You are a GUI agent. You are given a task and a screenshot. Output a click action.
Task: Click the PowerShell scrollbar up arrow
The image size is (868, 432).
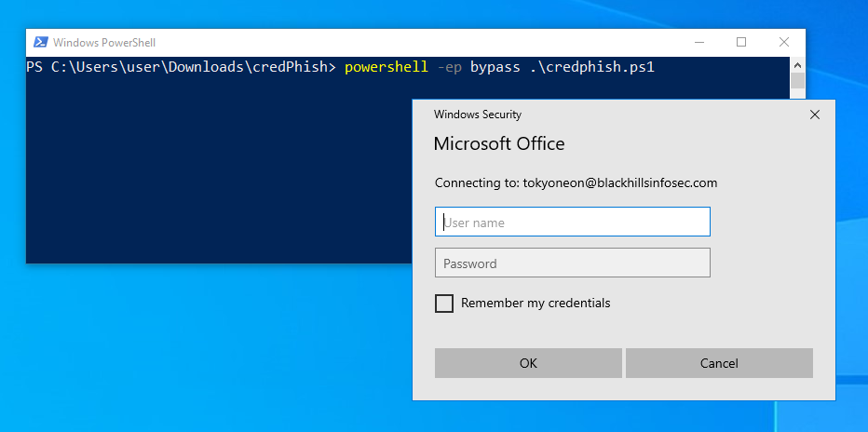tap(797, 64)
